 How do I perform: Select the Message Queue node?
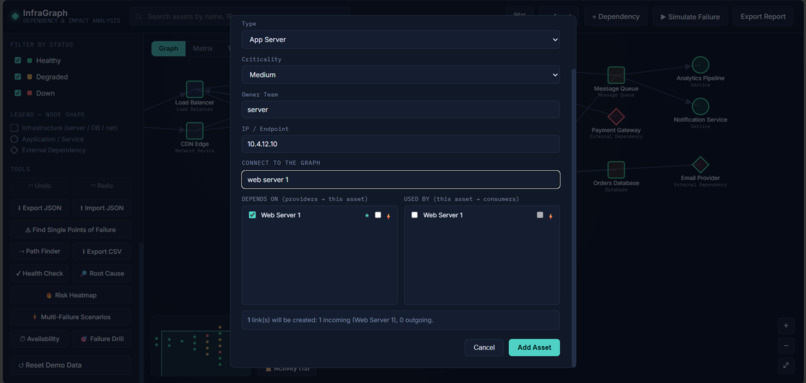point(616,75)
